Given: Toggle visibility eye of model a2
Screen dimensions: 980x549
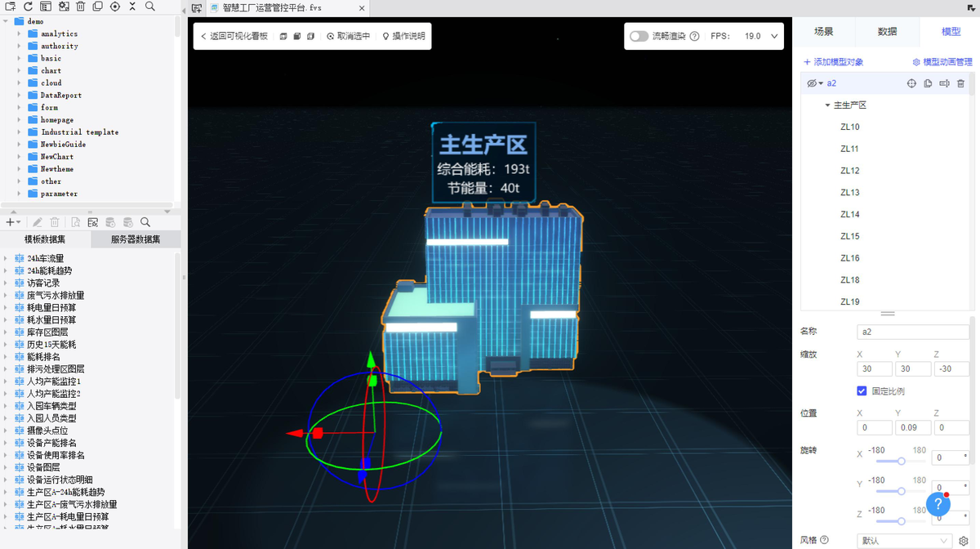Looking at the screenshot, I should click(x=812, y=83).
